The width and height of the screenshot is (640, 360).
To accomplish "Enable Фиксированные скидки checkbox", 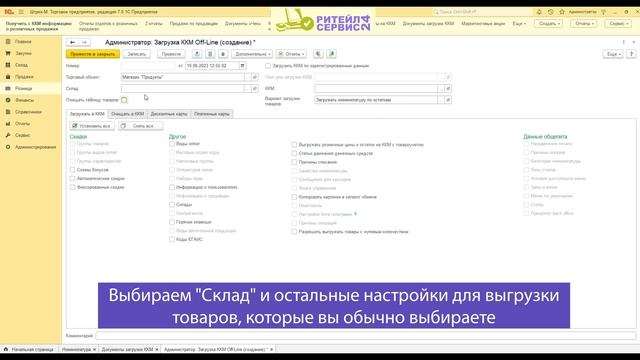I will [72, 187].
